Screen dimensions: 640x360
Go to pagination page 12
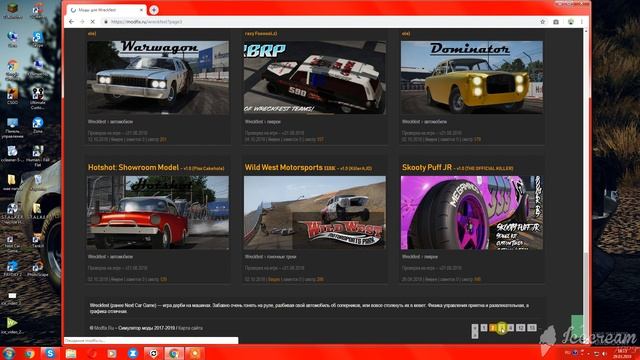tap(521, 328)
